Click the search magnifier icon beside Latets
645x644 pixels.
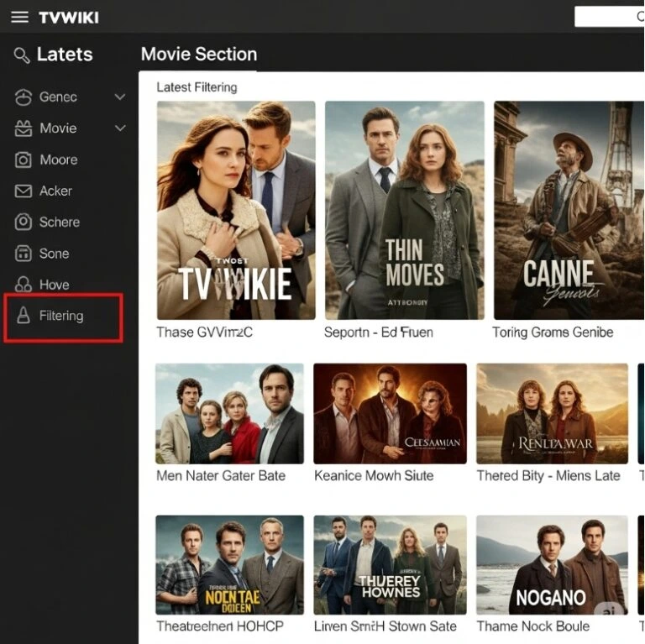[22, 55]
